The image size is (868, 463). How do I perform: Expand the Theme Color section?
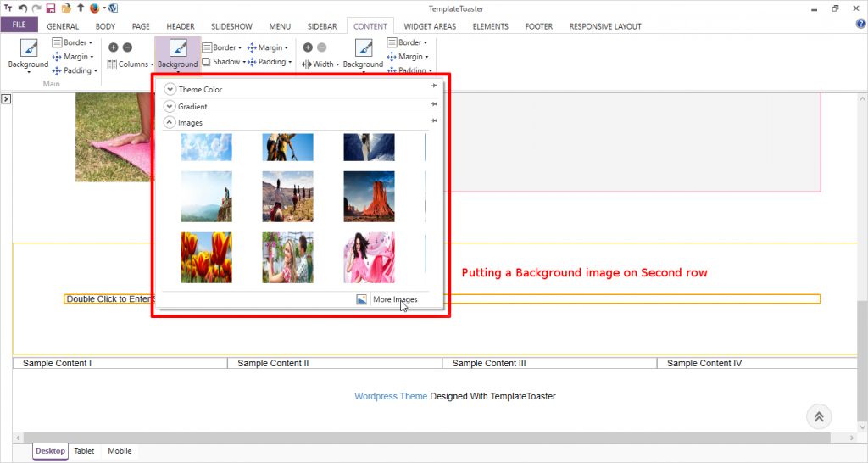170,89
